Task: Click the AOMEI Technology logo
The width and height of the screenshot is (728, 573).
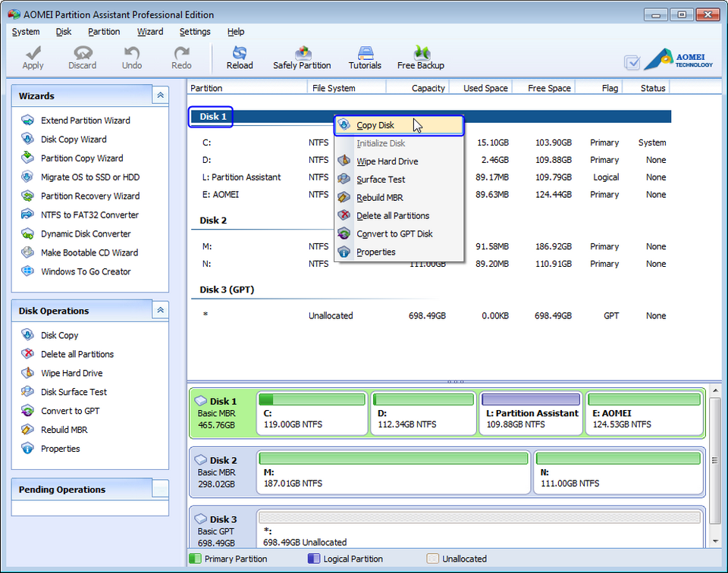Action: (679, 60)
